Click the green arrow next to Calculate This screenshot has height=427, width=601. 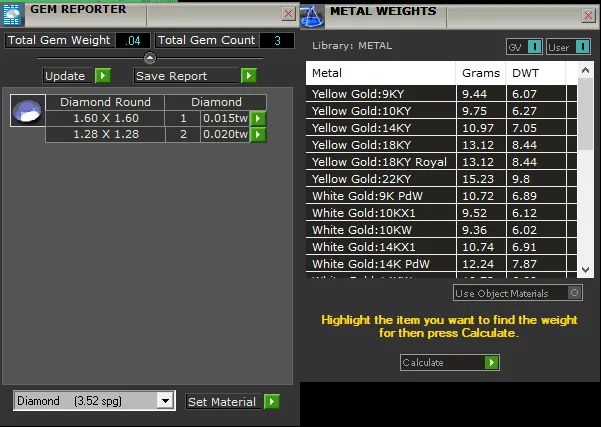(492, 362)
